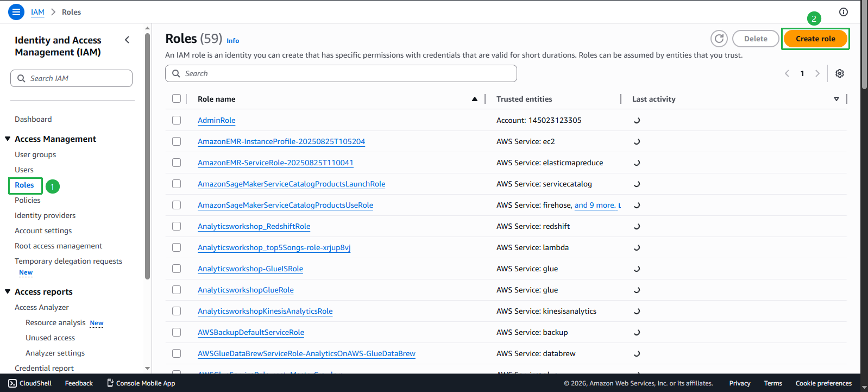Open Identity providers page
Viewport: 868px width, 392px height.
click(x=45, y=215)
